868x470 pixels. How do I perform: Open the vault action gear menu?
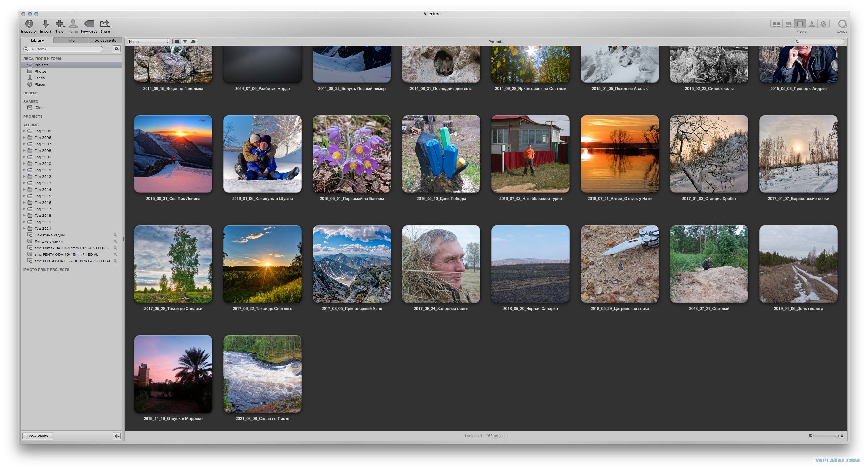coord(117,436)
